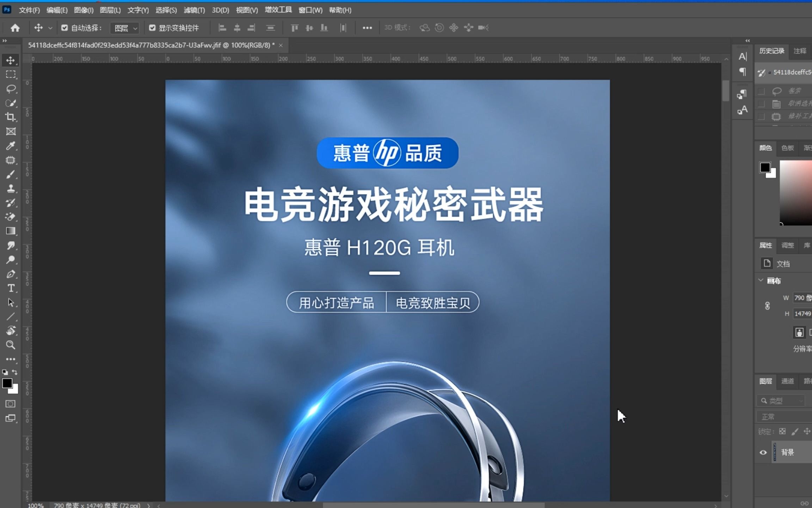This screenshot has height=508, width=812.
Task: Collapse the 画布 section in Properties
Action: coord(761,280)
